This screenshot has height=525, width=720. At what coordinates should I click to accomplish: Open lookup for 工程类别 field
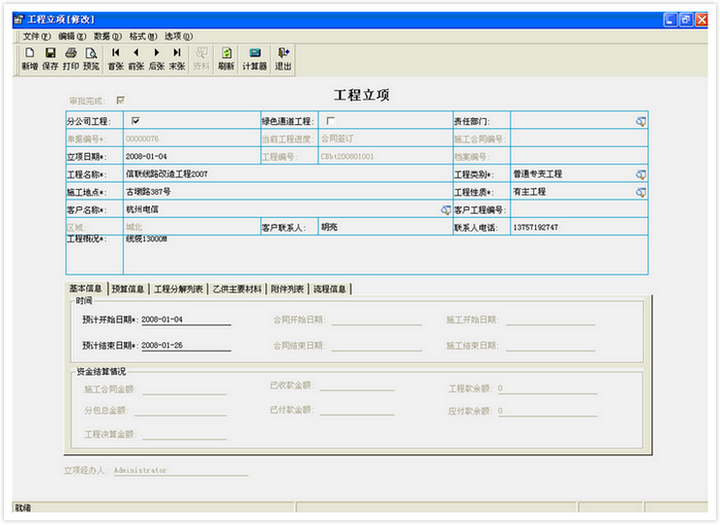641,175
